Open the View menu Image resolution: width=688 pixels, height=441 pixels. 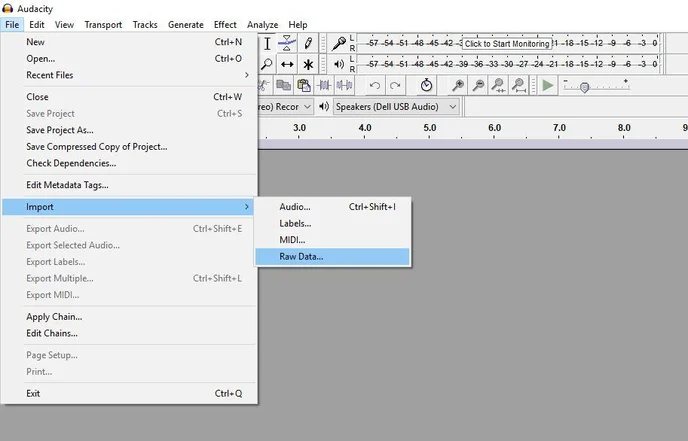64,25
